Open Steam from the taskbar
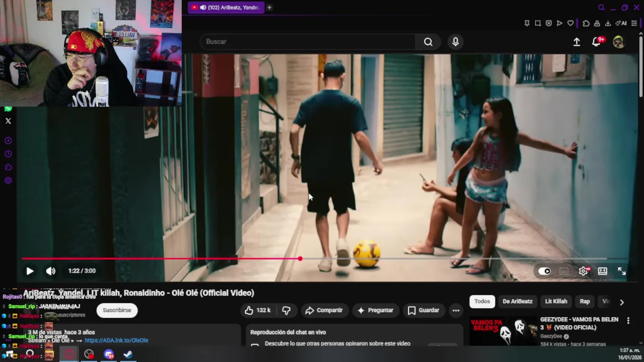644x362 pixels. point(128,354)
